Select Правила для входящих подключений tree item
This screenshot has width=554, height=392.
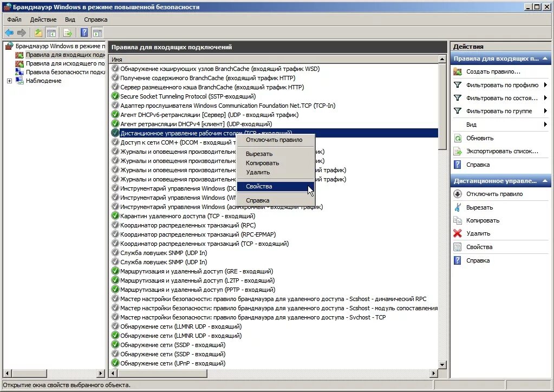pos(65,55)
